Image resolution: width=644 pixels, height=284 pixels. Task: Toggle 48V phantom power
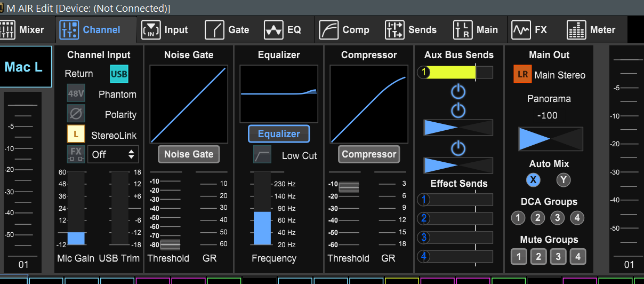76,94
